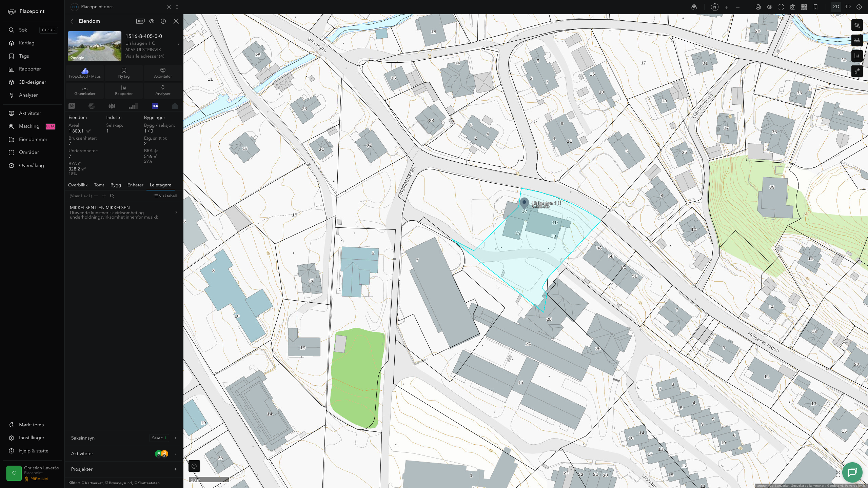868x488 pixels.
Task: Open the chat support bubble
Action: tap(852, 472)
